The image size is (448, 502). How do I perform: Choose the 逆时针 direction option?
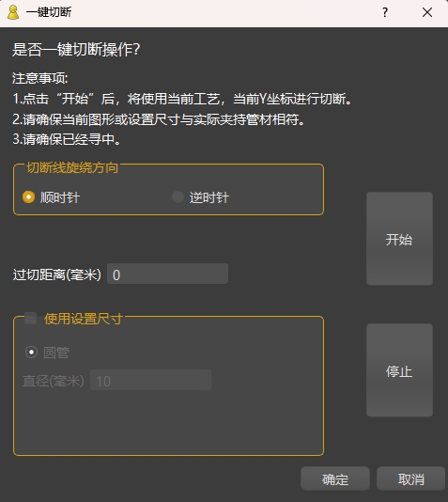pos(178,196)
